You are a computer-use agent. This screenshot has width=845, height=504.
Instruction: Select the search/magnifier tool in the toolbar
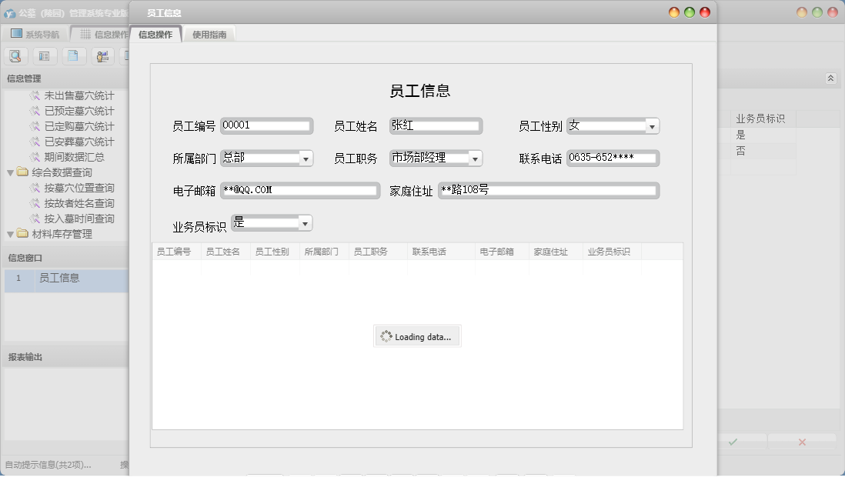coord(15,55)
